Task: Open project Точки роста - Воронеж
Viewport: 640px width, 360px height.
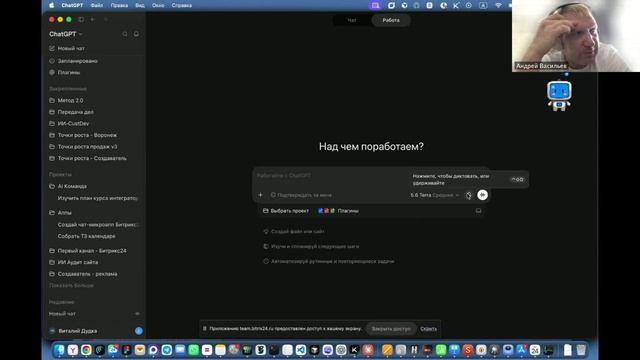Action: click(x=83, y=135)
